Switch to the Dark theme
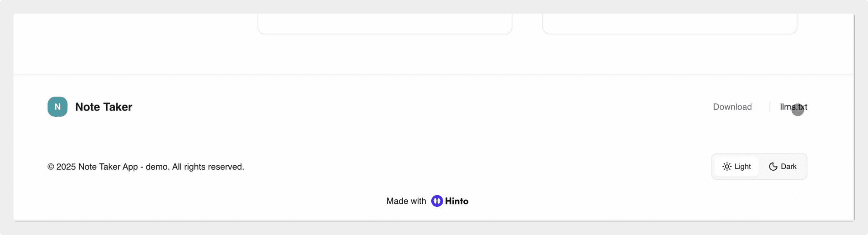 (x=783, y=167)
